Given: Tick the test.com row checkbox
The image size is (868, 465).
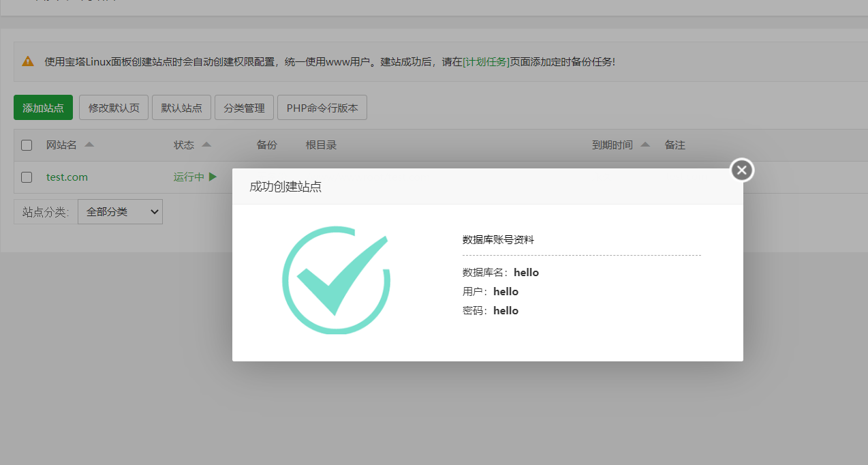Looking at the screenshot, I should [27, 177].
